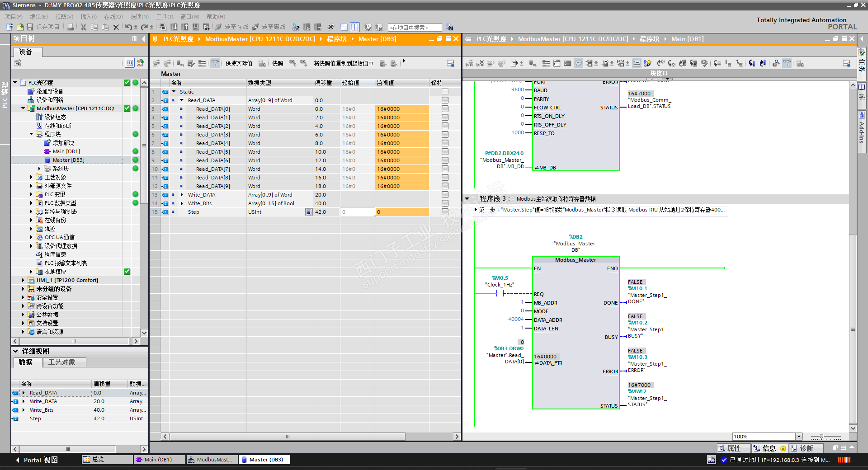Toggle monitoring glasses icon in Master DB toolbar
The width and height of the screenshot is (868, 470).
[215, 63]
